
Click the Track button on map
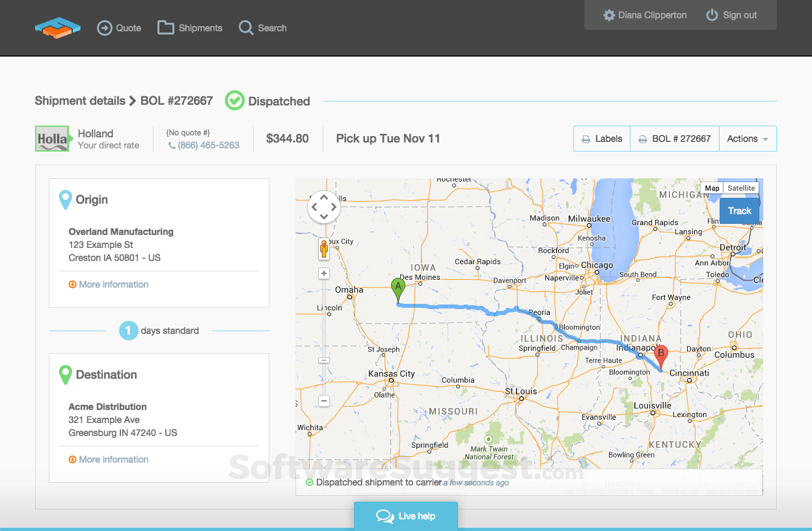point(739,211)
